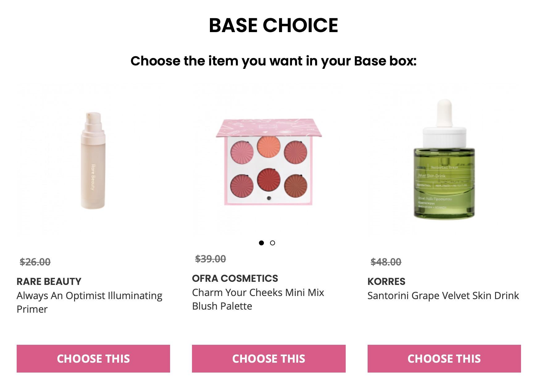Open Charm Your Cheeks Mini Mix title

pos(258,293)
